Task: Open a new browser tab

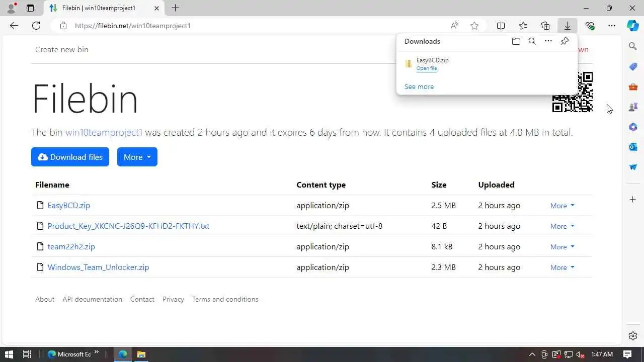Action: (175, 8)
